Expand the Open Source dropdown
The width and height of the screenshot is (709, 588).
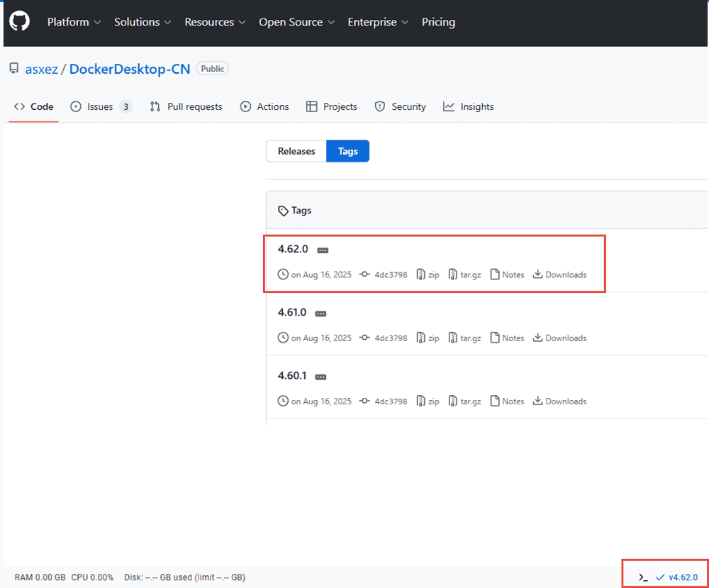pyautogui.click(x=296, y=22)
